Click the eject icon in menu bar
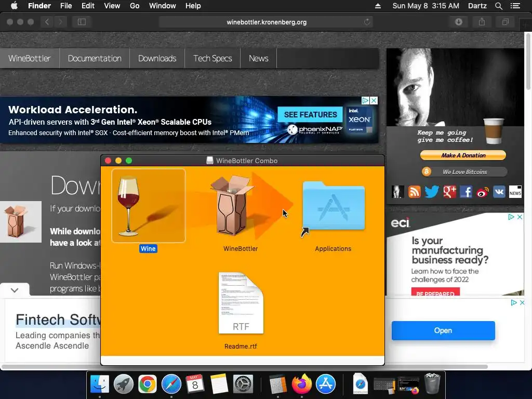Screen dimensions: 532x399 click(x=378, y=6)
